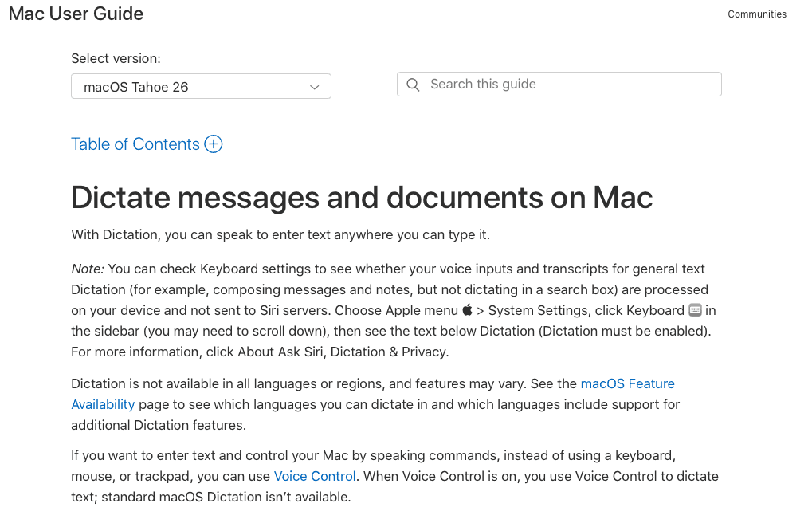Click the 'Select version:' label
This screenshot has width=812, height=527.
point(116,58)
